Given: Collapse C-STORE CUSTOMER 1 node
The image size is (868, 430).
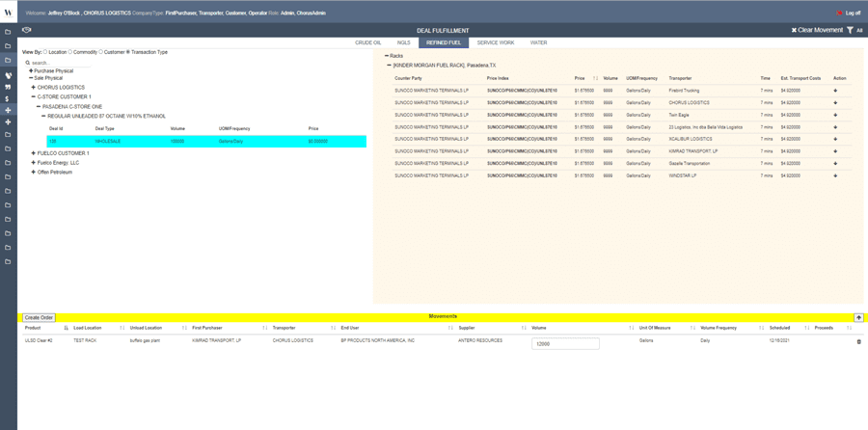Looking at the screenshot, I should pyautogui.click(x=34, y=96).
